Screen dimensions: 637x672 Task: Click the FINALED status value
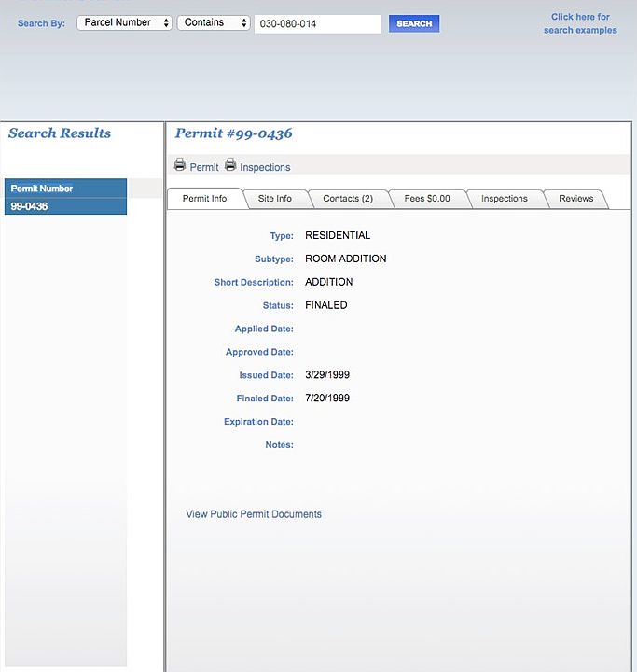(x=326, y=305)
